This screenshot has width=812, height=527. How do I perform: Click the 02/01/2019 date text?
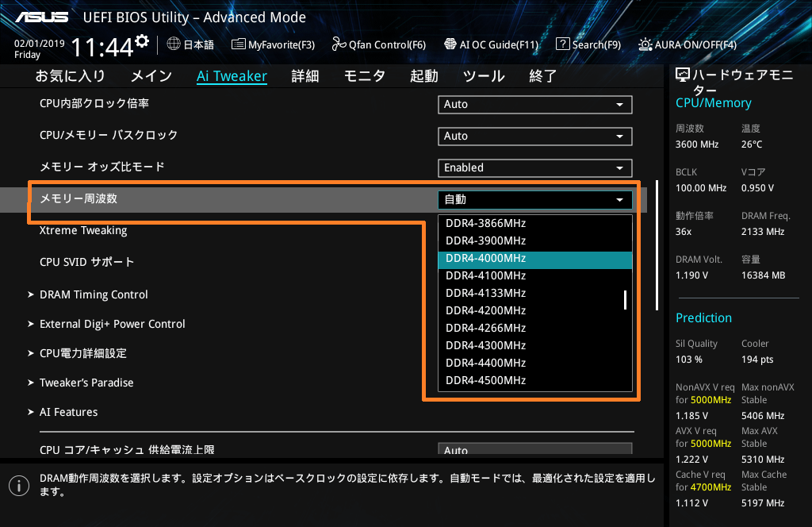pyautogui.click(x=40, y=44)
